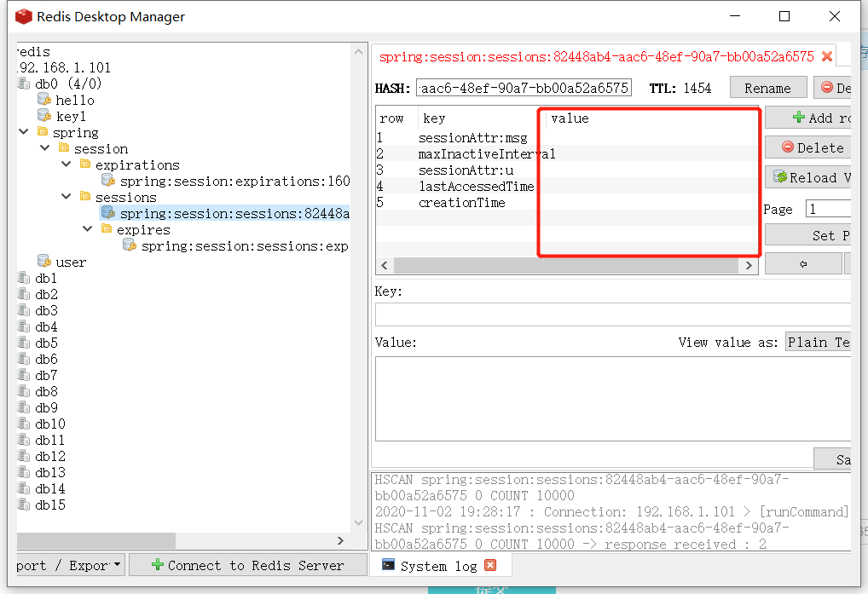Close the System log tab
This screenshot has width=868, height=594.
[490, 565]
